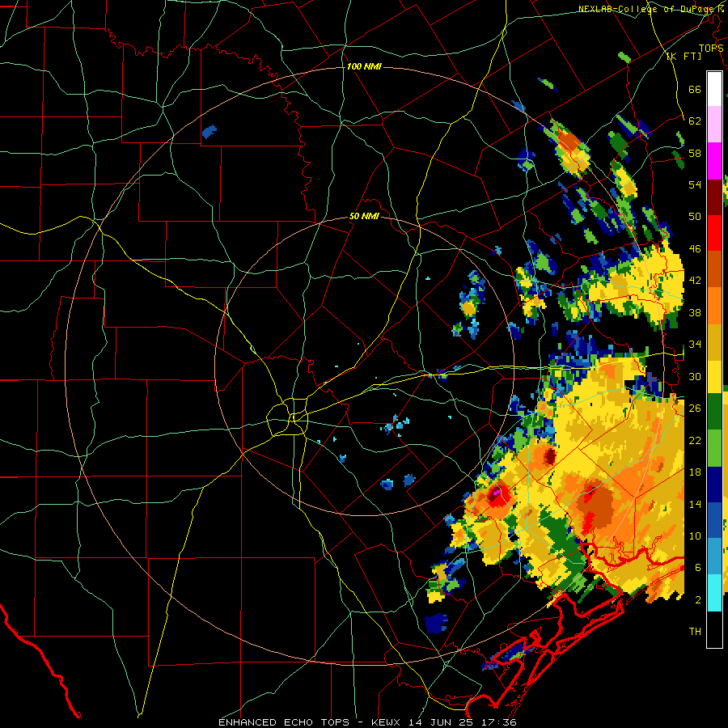Select the '22' legend value
728x728 pixels.
(x=695, y=440)
